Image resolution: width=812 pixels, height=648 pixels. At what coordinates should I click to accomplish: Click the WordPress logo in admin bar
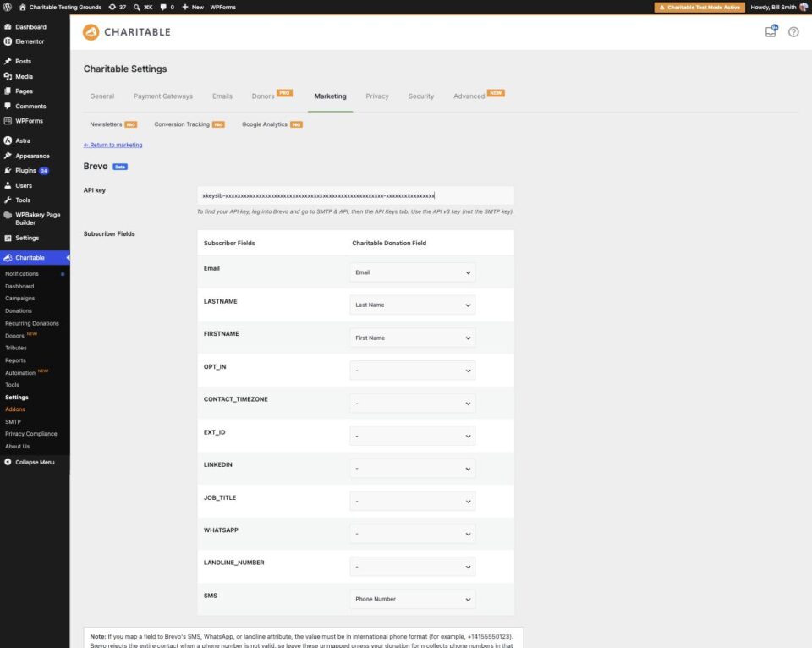pyautogui.click(x=8, y=8)
